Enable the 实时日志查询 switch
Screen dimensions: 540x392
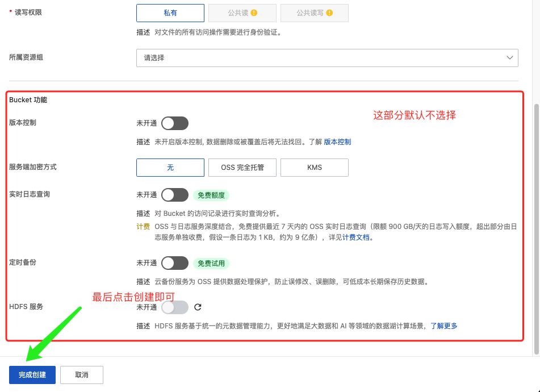174,195
